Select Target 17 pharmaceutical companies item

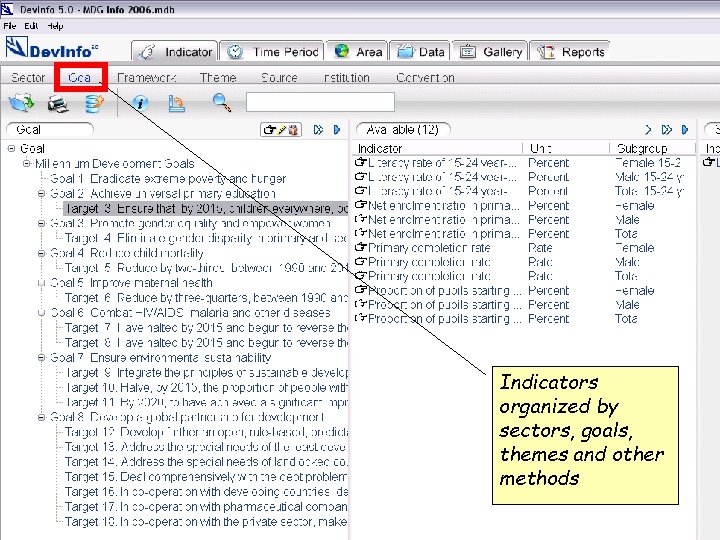[x=206, y=506]
